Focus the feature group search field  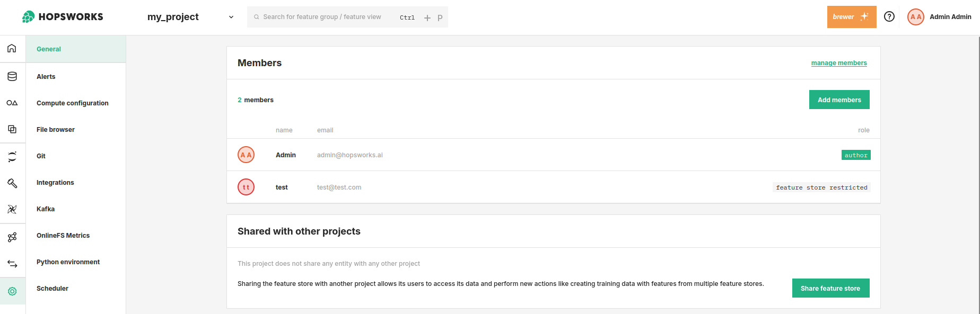click(347, 17)
